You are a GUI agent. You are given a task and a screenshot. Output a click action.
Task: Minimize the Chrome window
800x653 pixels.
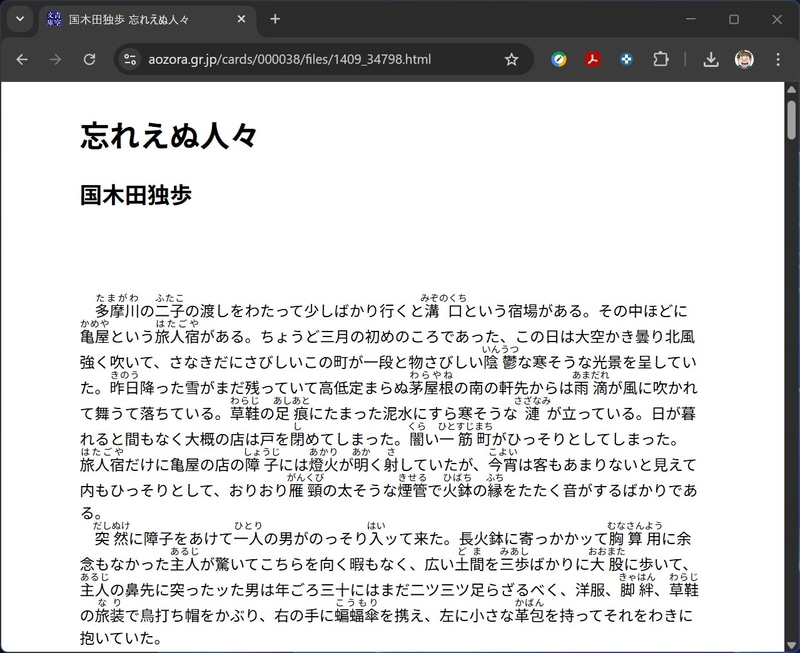(x=690, y=19)
